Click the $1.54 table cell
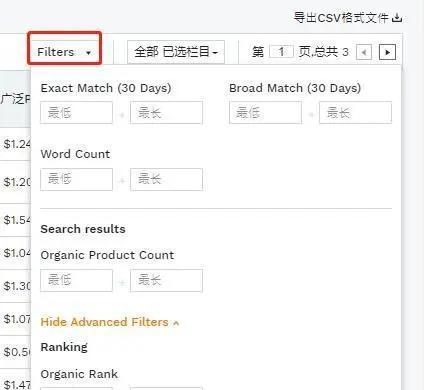The image size is (424, 390). coord(16,220)
